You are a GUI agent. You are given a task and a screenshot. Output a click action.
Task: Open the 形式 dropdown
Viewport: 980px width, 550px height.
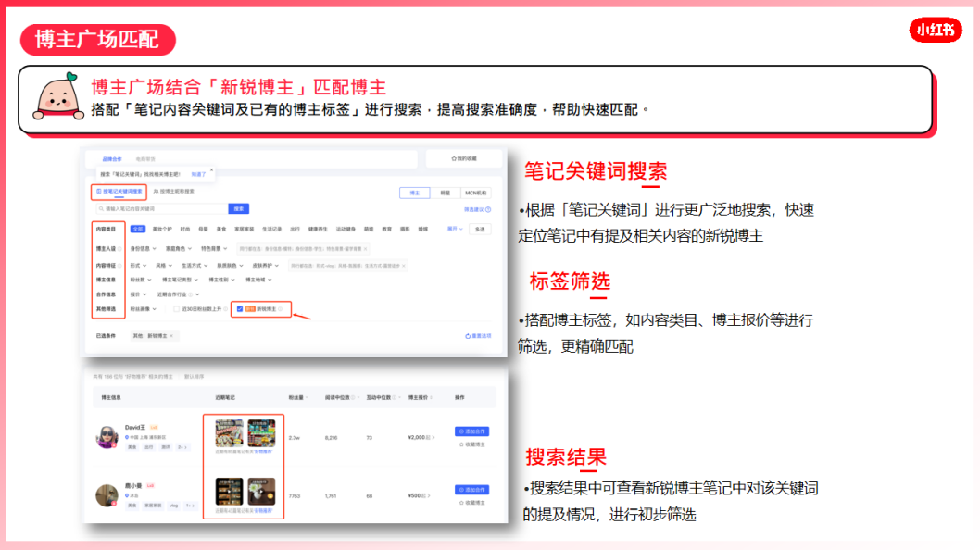coord(138,266)
